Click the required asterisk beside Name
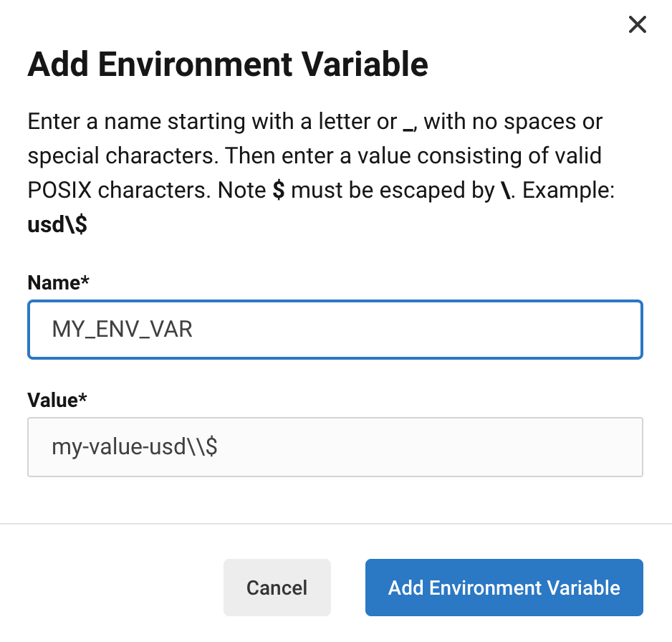672x642 pixels. pyautogui.click(x=85, y=282)
